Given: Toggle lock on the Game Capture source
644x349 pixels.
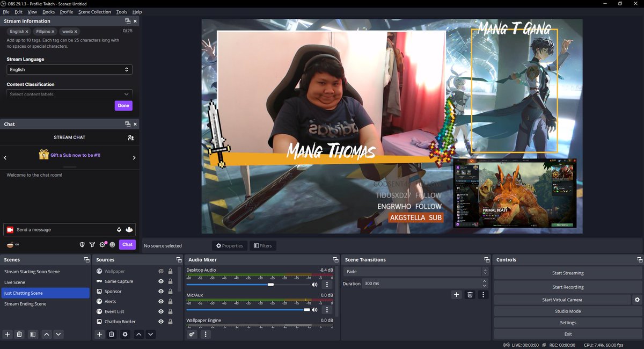Looking at the screenshot, I should (170, 281).
